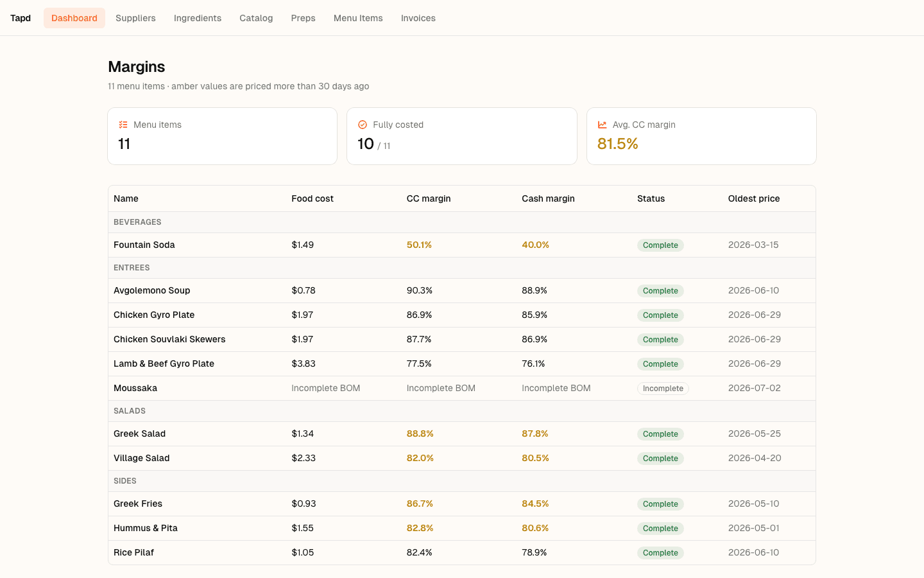Navigate to the Preps tab
This screenshot has height=578, width=924.
coord(303,18)
